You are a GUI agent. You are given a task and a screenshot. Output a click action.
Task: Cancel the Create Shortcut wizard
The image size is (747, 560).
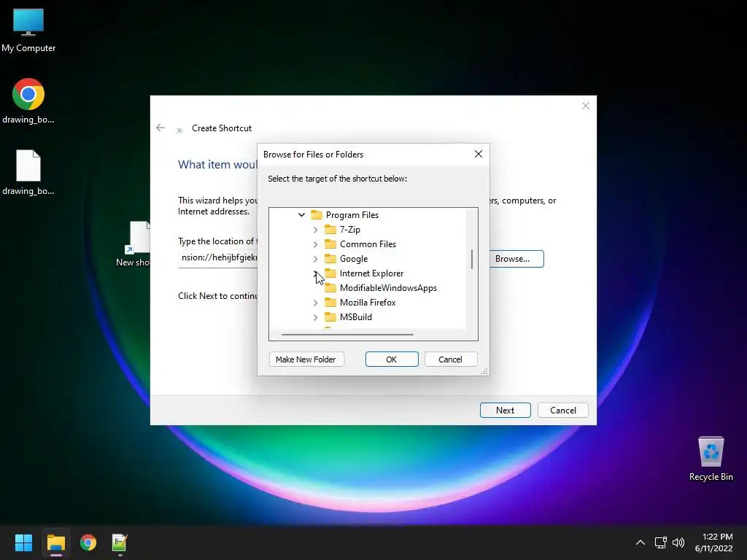pyautogui.click(x=563, y=411)
